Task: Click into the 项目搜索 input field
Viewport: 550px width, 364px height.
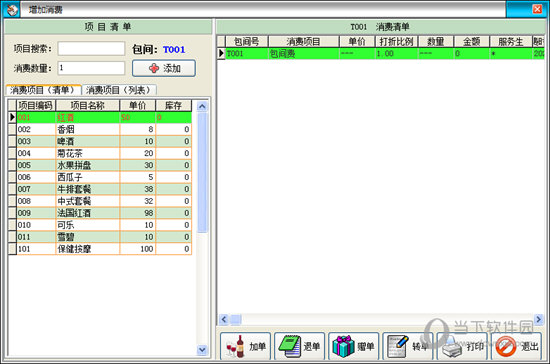Action: coord(91,48)
